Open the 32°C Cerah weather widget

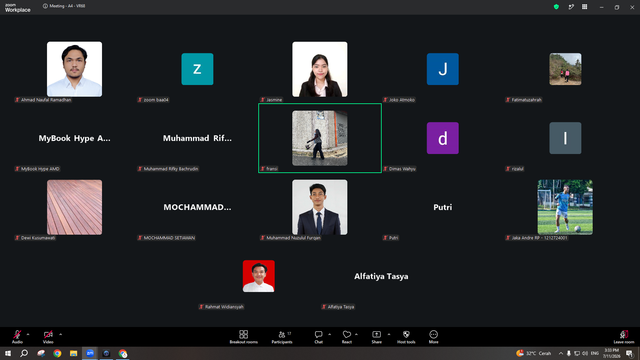click(x=534, y=353)
